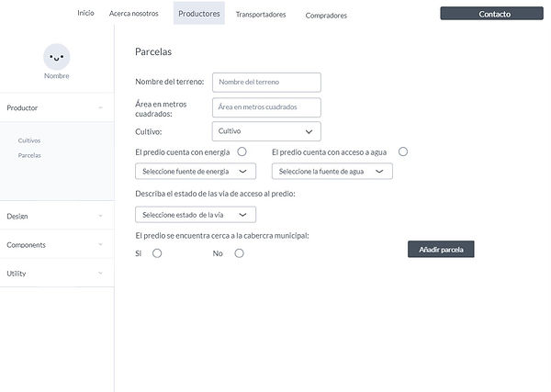Expand the Design sidebar section

click(x=57, y=216)
